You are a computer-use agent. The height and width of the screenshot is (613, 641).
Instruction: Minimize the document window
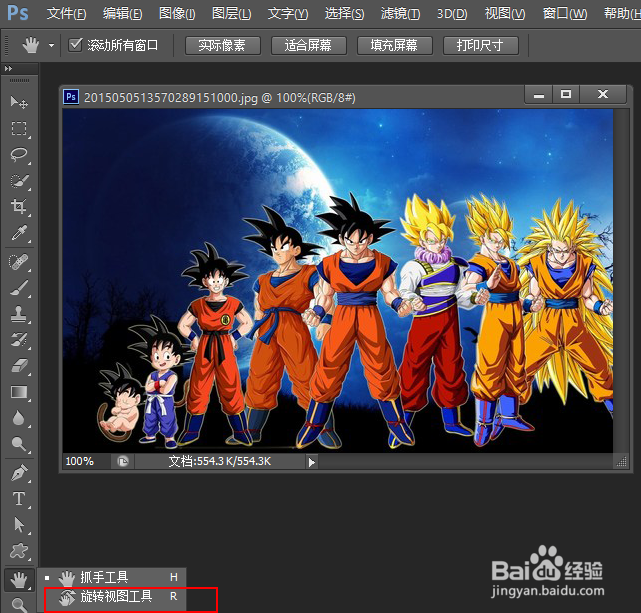[539, 95]
